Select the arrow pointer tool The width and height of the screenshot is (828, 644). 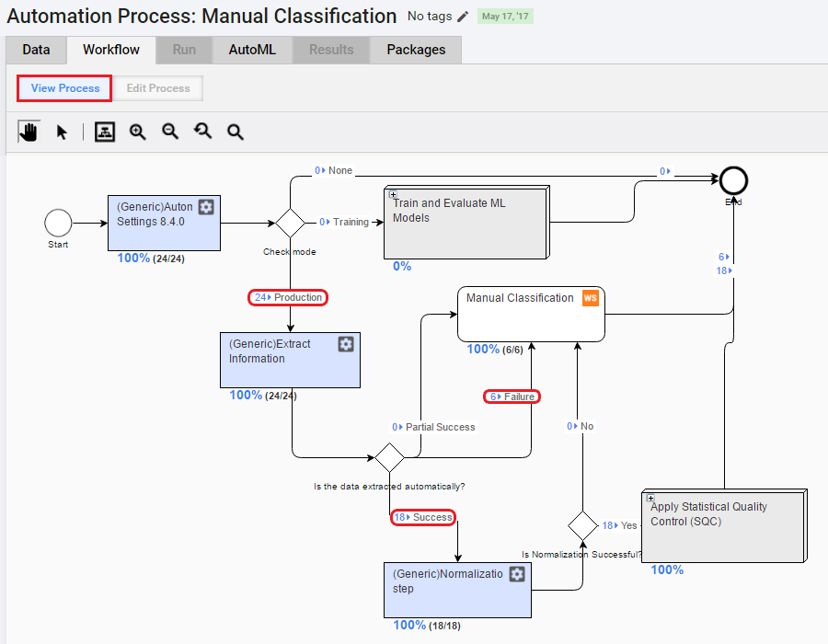[62, 132]
